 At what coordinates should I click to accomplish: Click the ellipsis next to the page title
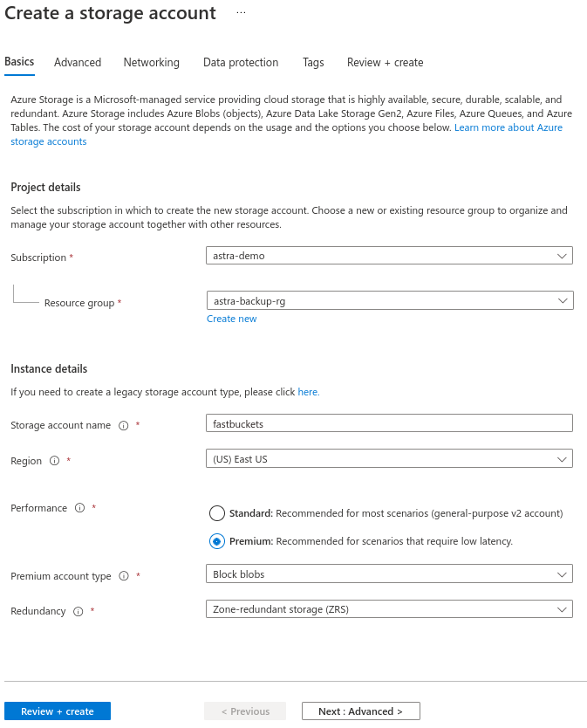pyautogui.click(x=241, y=13)
